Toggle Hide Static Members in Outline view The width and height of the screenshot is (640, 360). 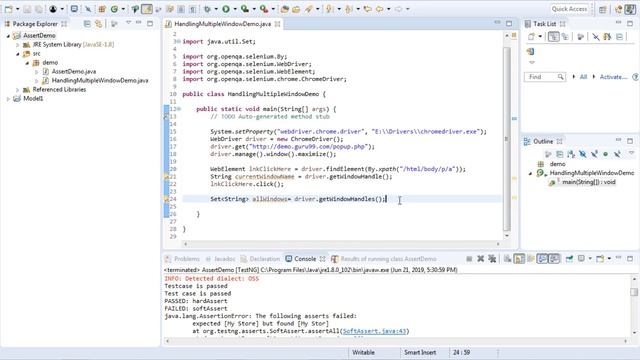[594, 154]
